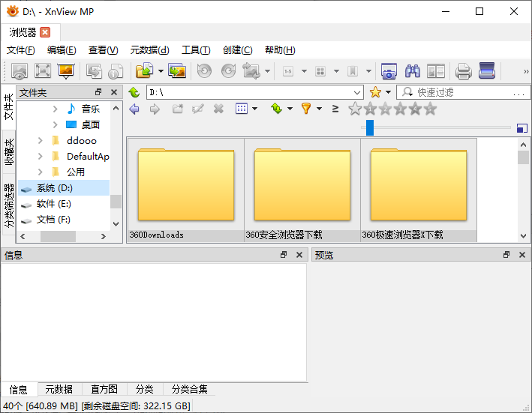The height and width of the screenshot is (413, 532).
Task: Select the 2-star rating filter
Action: pos(385,109)
